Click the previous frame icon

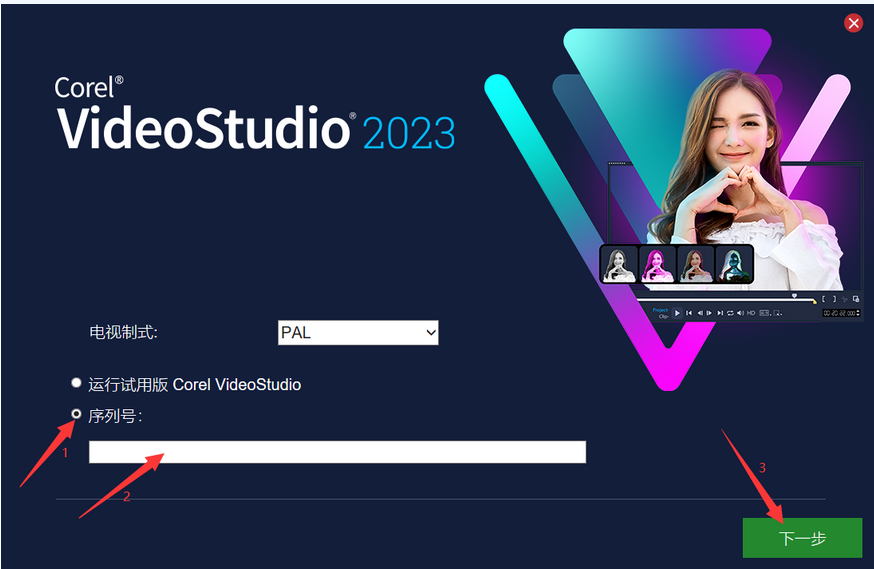pos(700,313)
